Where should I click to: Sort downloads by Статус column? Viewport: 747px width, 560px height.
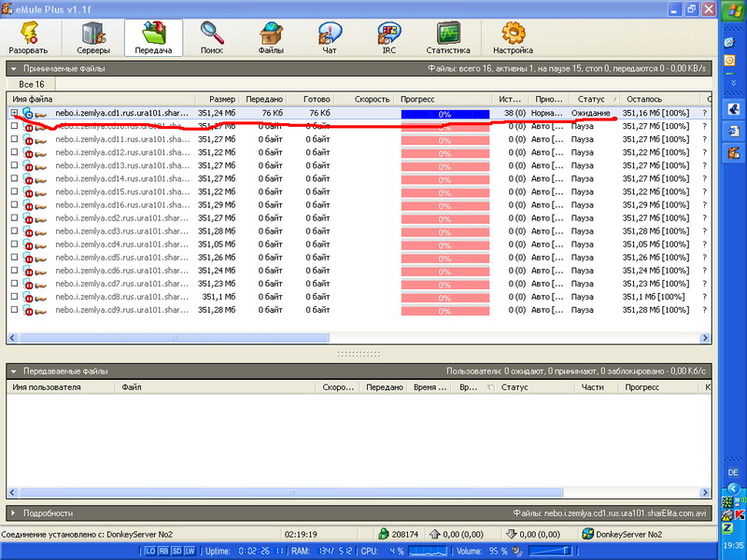pyautogui.click(x=595, y=99)
